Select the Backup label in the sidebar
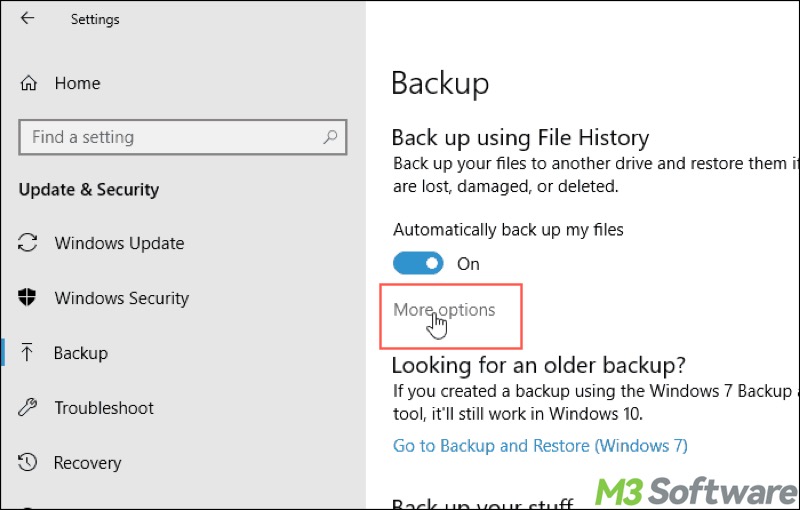Image resolution: width=800 pixels, height=510 pixels. click(81, 353)
